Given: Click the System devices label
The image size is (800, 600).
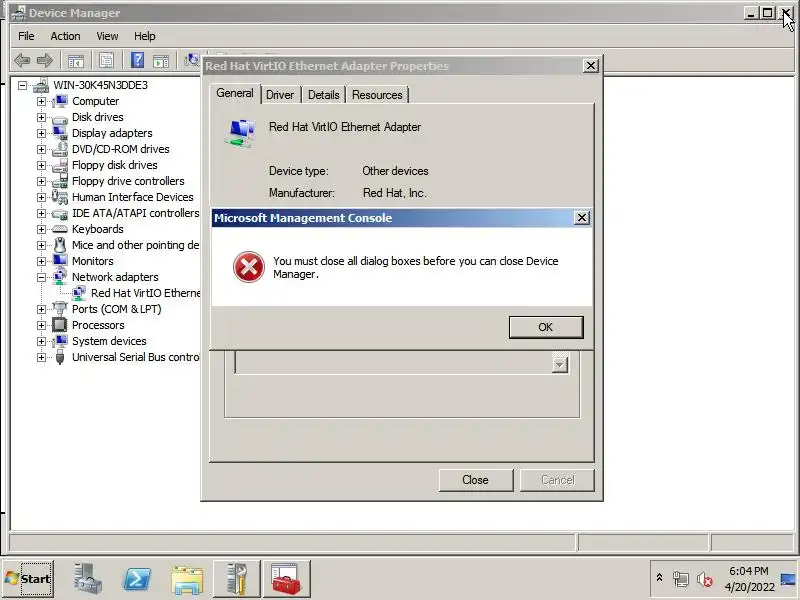Looking at the screenshot, I should (109, 341).
